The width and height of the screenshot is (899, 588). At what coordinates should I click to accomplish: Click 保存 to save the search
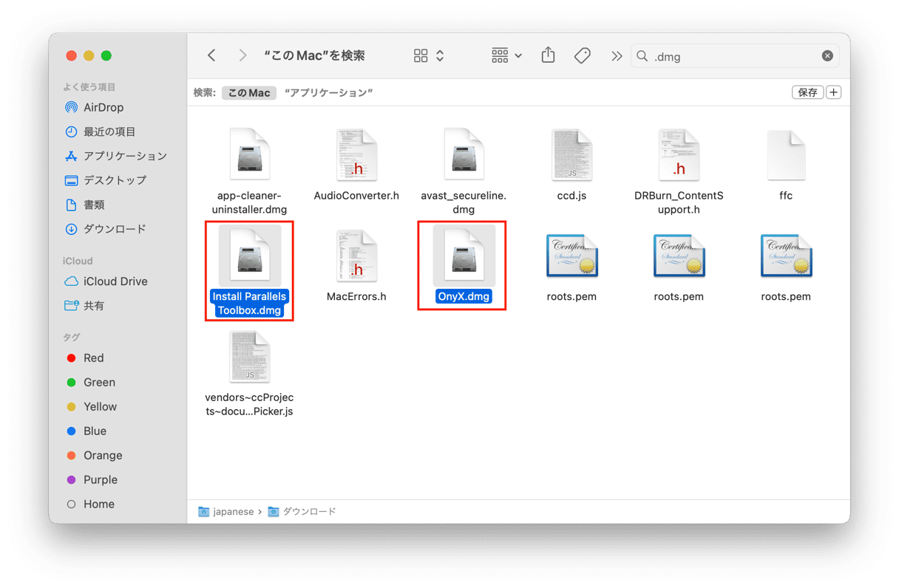(807, 92)
